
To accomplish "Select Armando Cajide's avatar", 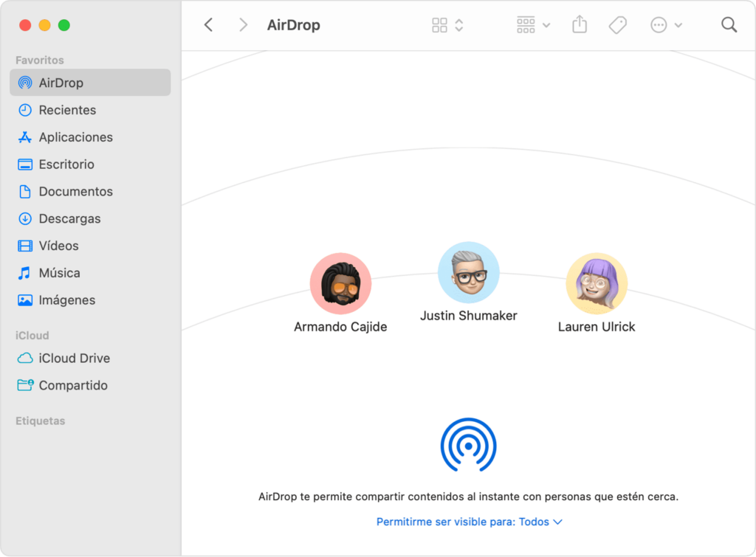I will tap(340, 284).
